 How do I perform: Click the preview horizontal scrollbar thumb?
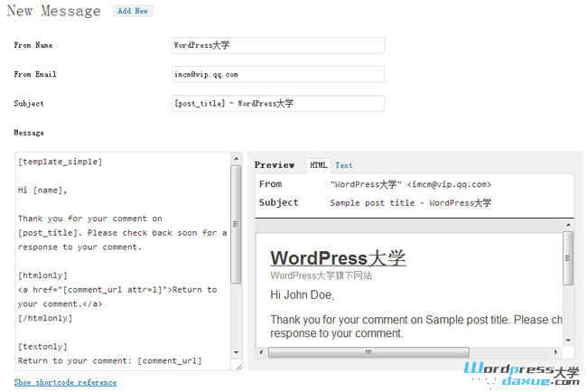coord(368,352)
